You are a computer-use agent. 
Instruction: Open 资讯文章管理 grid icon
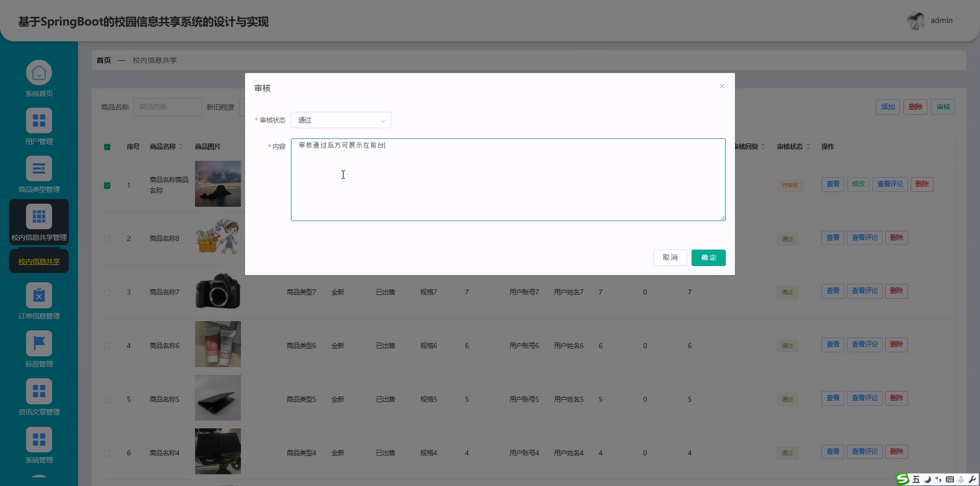coord(39,391)
